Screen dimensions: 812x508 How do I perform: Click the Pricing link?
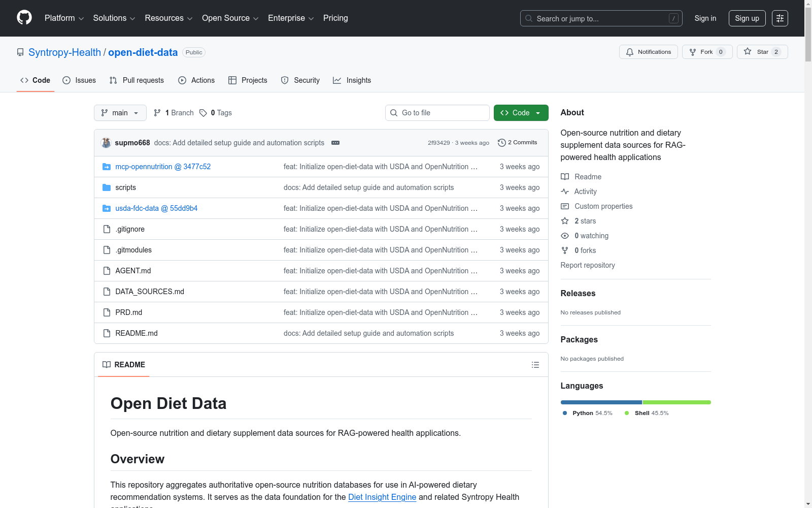click(x=335, y=18)
